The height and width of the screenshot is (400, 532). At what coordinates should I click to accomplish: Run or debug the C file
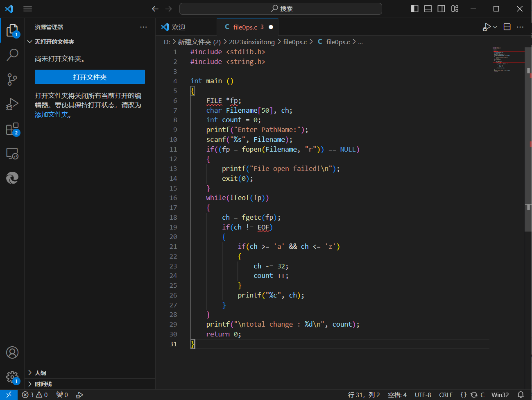pyautogui.click(x=487, y=27)
